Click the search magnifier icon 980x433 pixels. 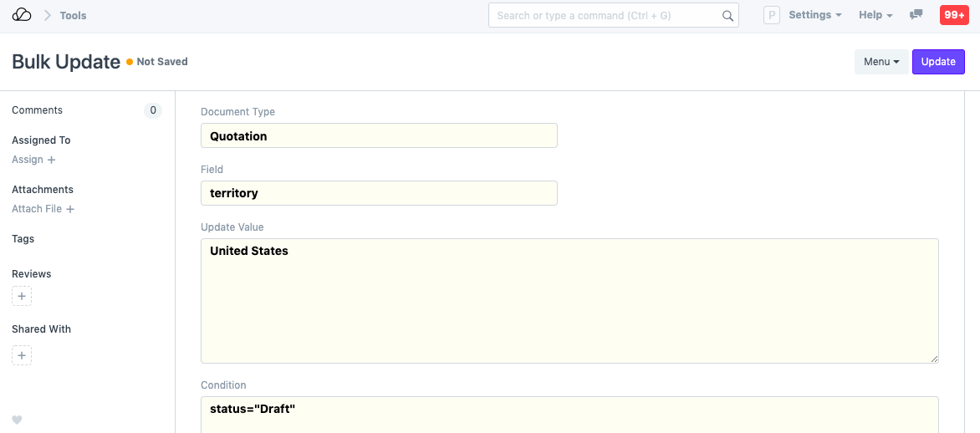click(x=727, y=15)
